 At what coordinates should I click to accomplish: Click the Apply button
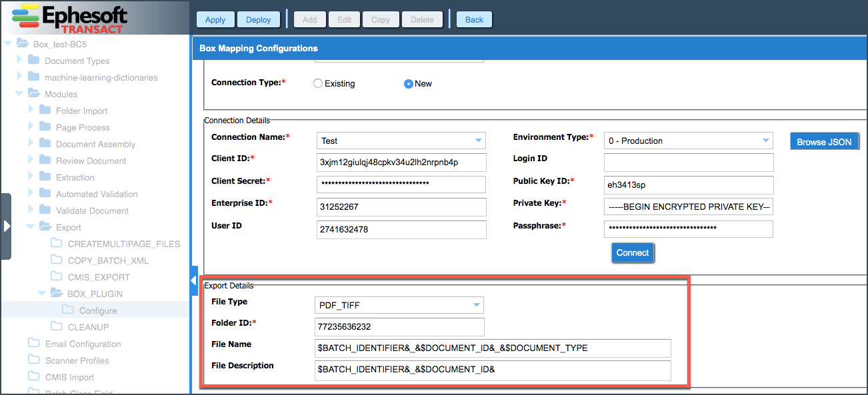pyautogui.click(x=215, y=19)
